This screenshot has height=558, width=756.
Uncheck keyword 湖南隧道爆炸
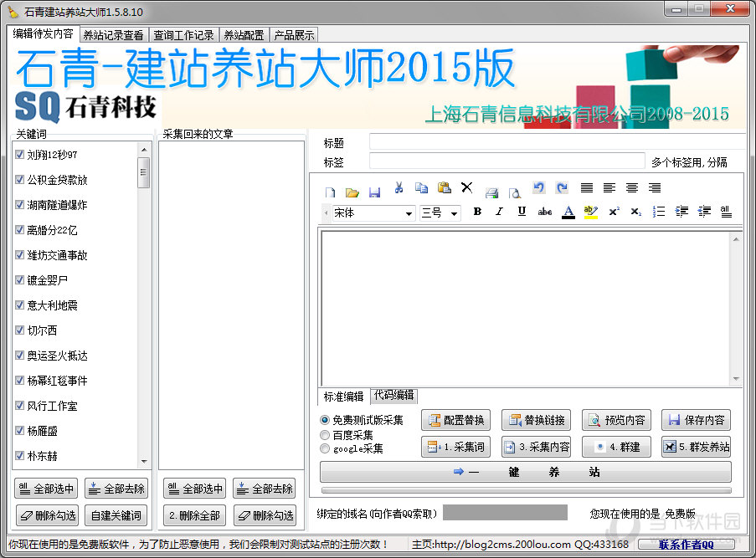coord(20,204)
